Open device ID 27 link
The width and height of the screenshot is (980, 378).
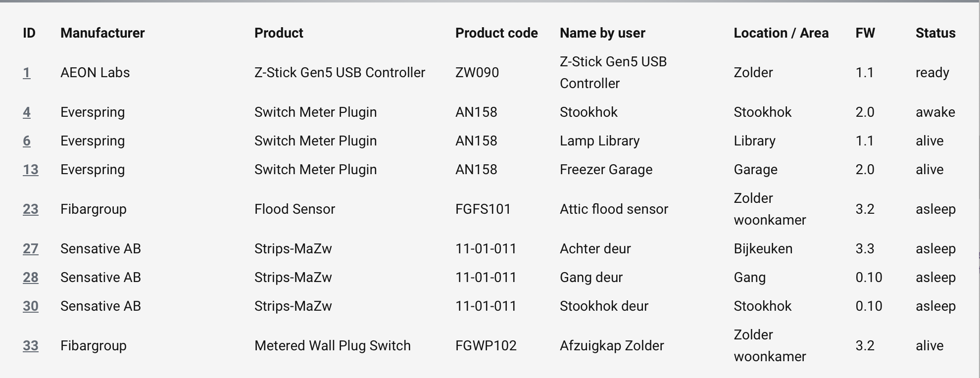point(30,249)
